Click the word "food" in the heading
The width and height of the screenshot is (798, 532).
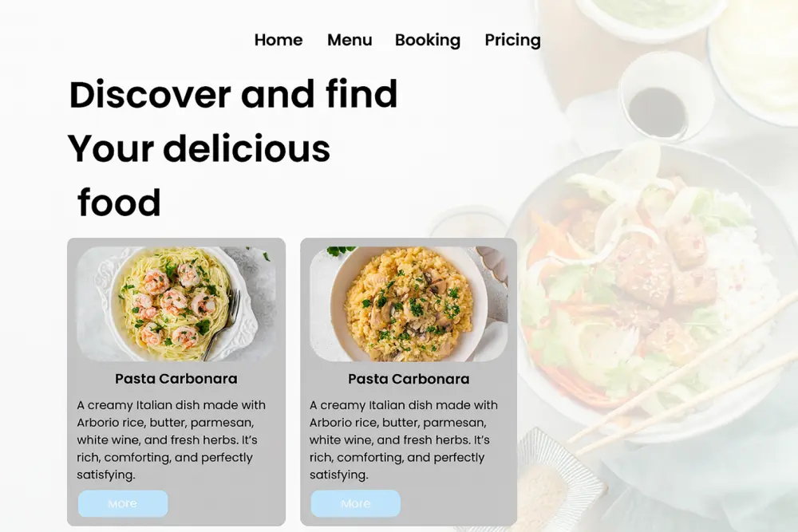click(119, 203)
